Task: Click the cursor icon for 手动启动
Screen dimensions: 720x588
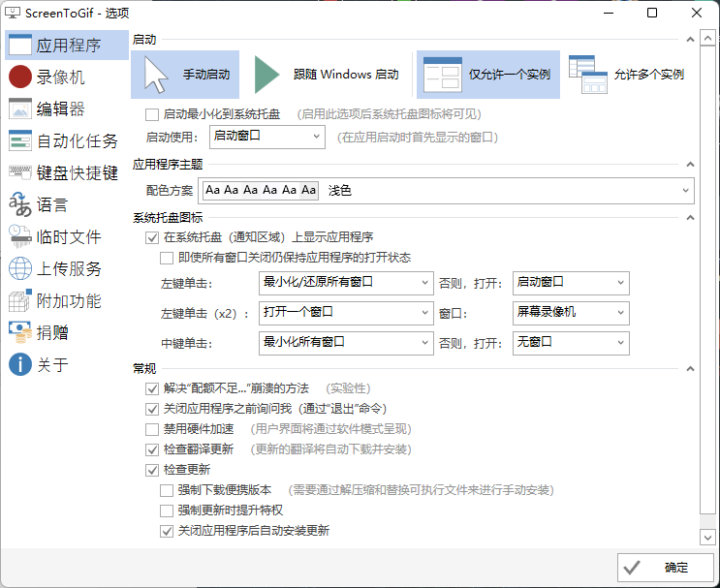Action: tap(156, 75)
